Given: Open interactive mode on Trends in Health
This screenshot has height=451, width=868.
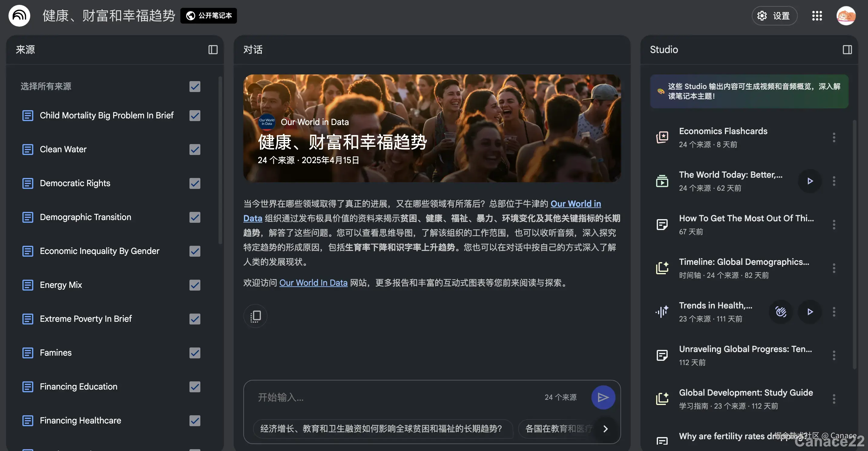Looking at the screenshot, I should click(x=781, y=312).
